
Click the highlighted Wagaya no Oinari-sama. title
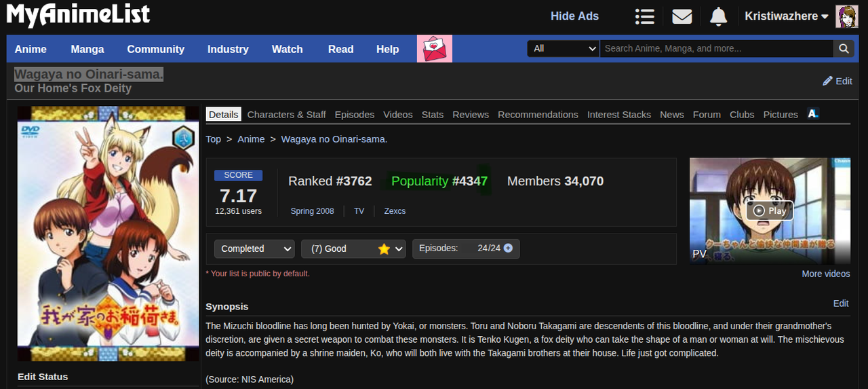click(89, 74)
